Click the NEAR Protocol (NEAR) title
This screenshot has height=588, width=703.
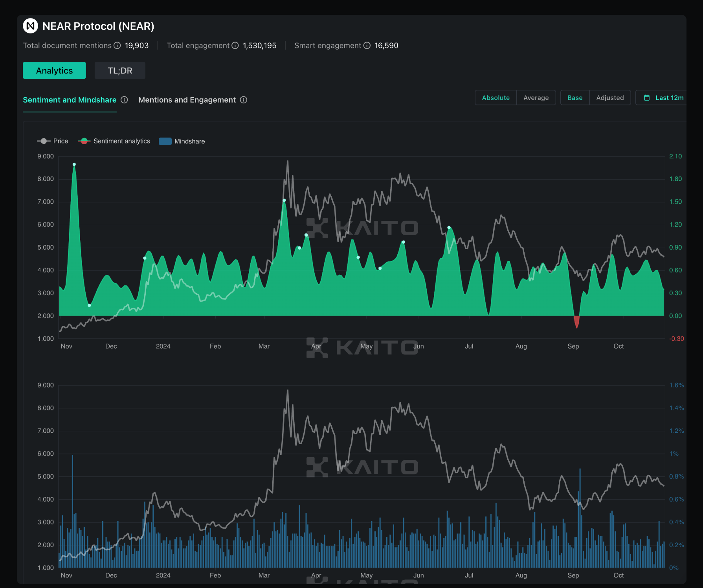click(98, 26)
